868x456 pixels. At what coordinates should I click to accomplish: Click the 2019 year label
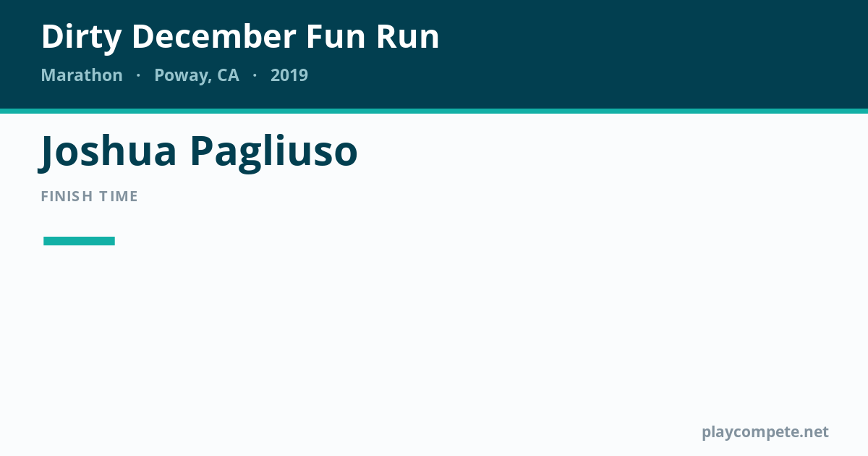[x=289, y=75]
